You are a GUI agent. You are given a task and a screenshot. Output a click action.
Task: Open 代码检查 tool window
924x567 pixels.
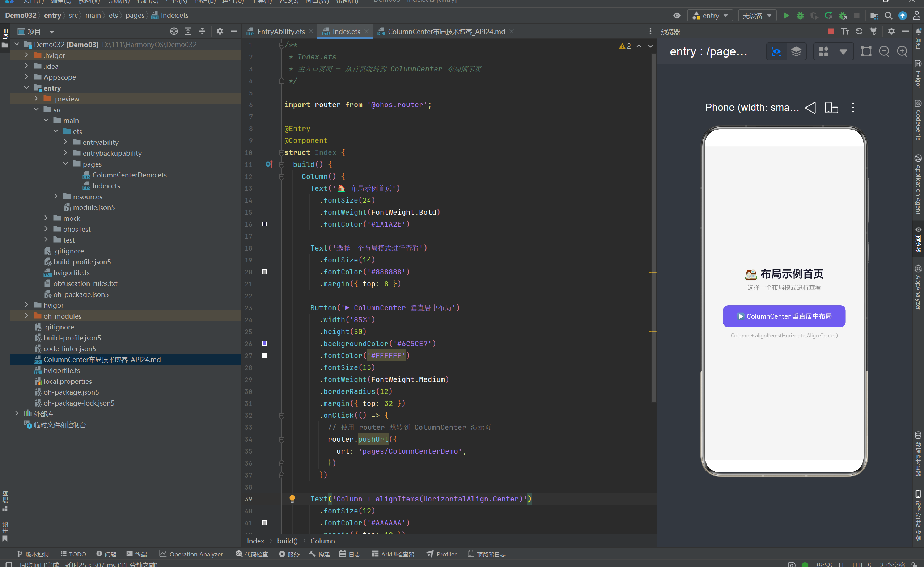pyautogui.click(x=252, y=554)
